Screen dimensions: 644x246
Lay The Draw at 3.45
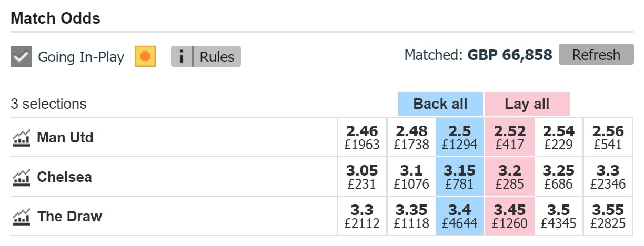click(509, 216)
